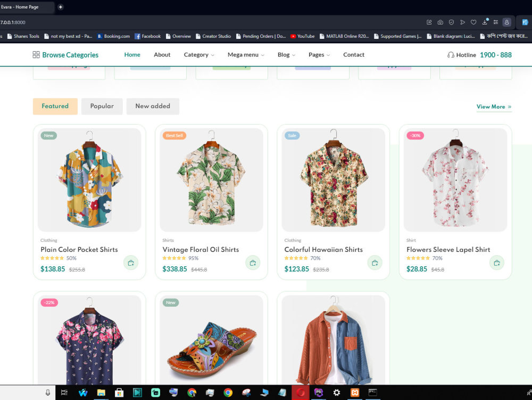Viewport: 532px width, 400px height.
Task: Click the Opera browser taskbar icon
Action: [300, 393]
